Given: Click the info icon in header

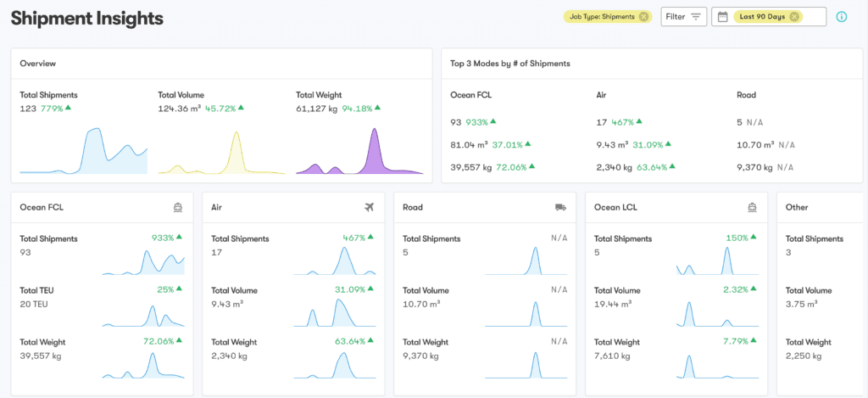Looking at the screenshot, I should 842,17.
